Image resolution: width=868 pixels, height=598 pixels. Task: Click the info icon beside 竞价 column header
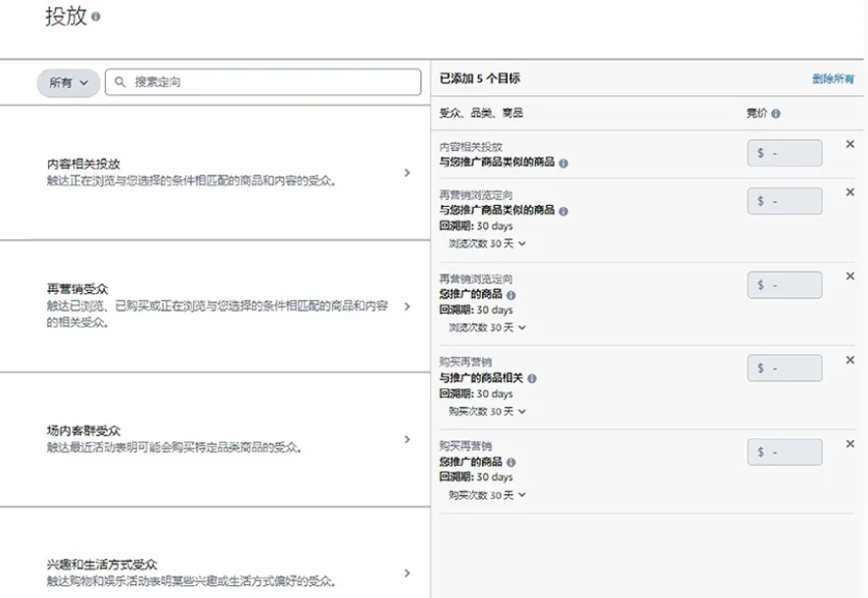[776, 114]
